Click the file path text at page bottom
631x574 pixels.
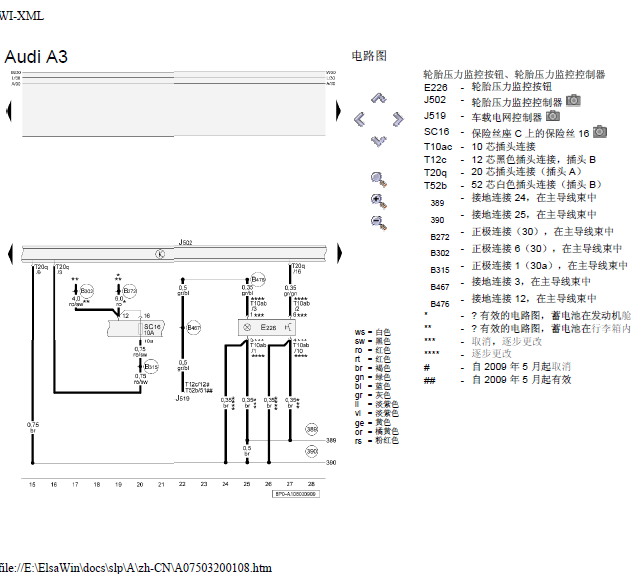click(136, 568)
